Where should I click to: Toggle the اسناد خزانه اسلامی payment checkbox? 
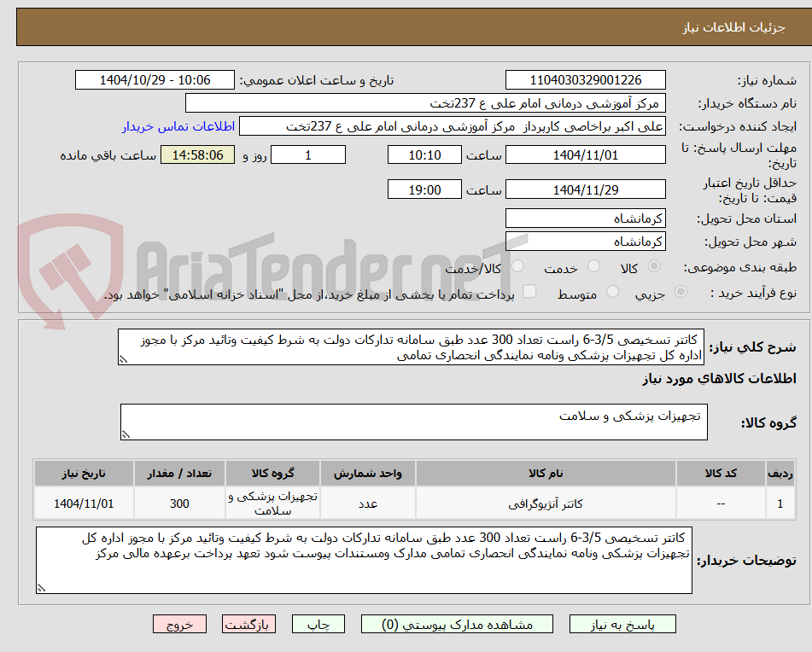tap(529, 291)
